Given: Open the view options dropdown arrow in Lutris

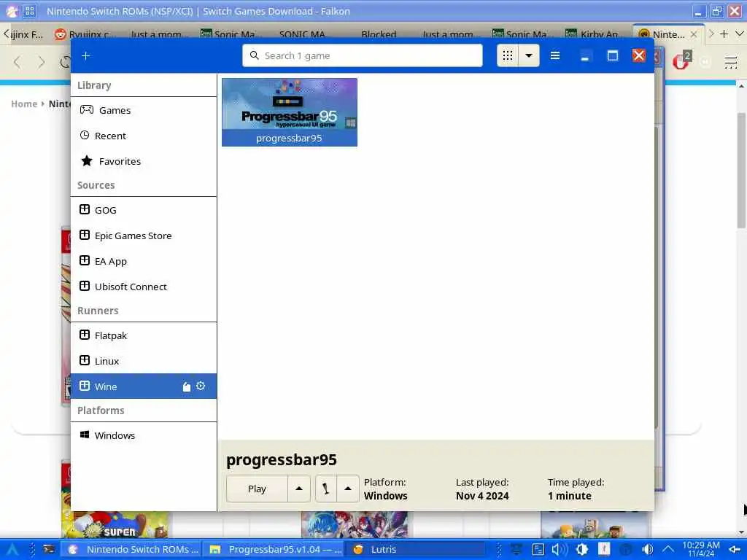Looking at the screenshot, I should (529, 55).
